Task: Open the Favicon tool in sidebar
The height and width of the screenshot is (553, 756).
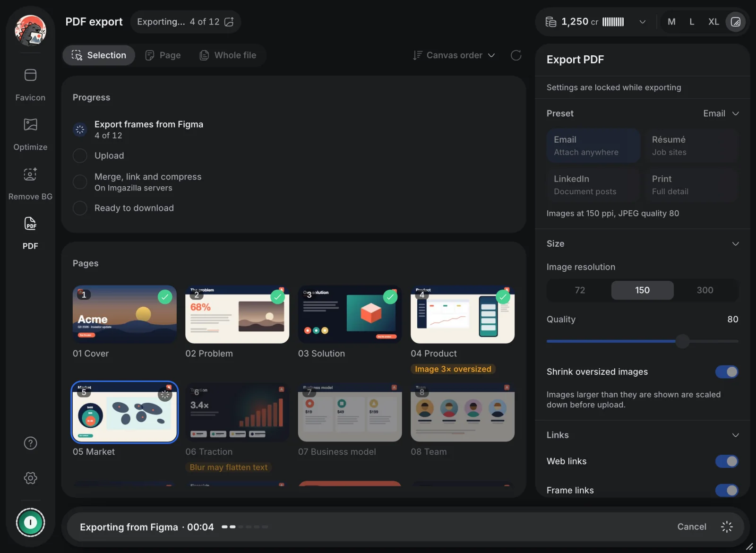Action: pyautogui.click(x=30, y=85)
